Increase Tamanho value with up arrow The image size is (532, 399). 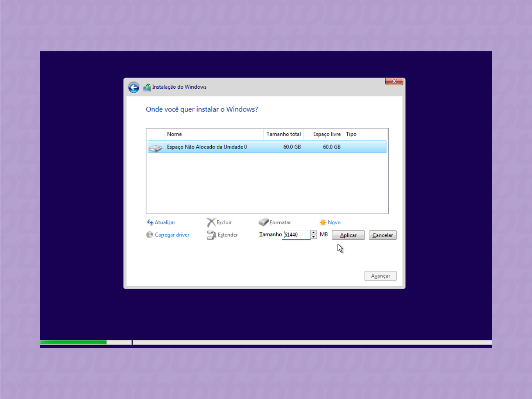(314, 232)
